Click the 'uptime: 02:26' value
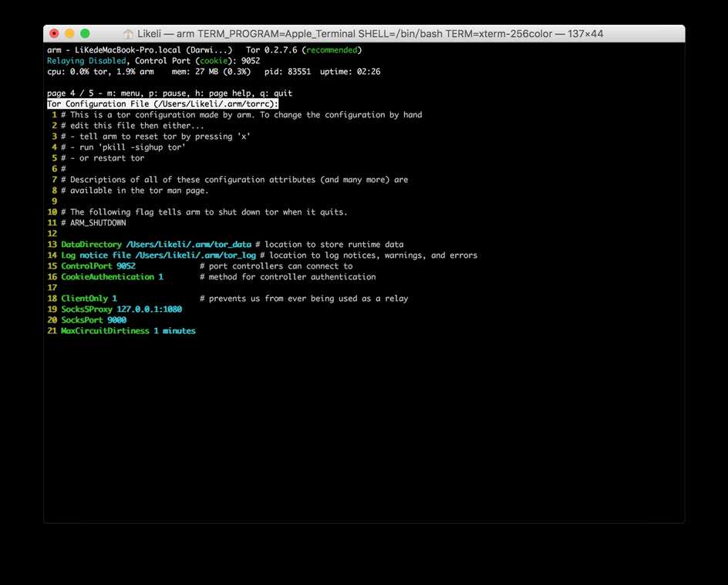This screenshot has height=585, width=728. [350, 72]
